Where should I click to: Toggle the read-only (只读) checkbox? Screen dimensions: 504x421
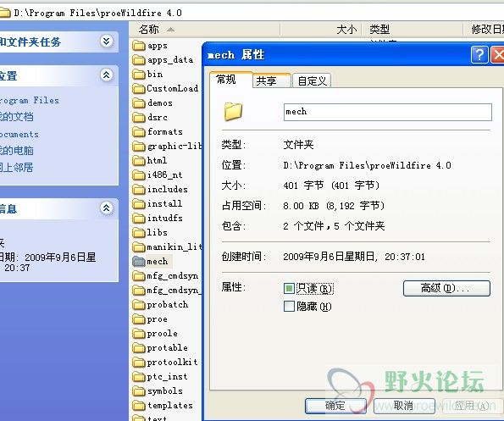289,288
